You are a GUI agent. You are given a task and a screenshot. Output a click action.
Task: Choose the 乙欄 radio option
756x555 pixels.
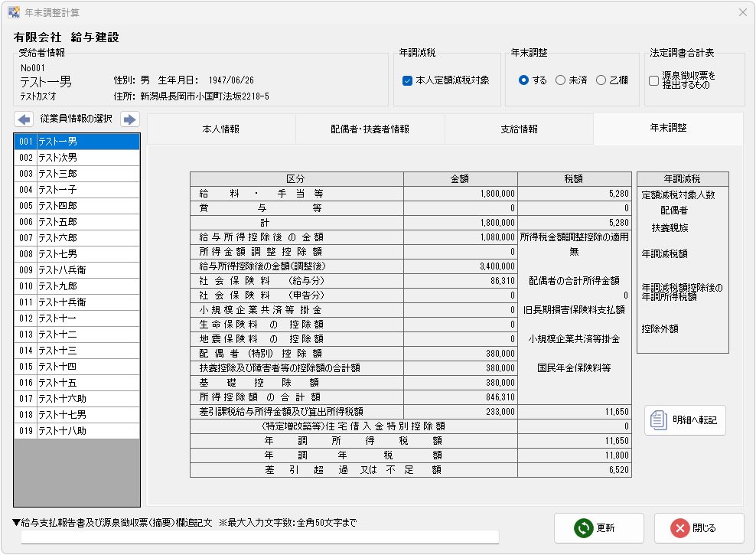point(601,80)
